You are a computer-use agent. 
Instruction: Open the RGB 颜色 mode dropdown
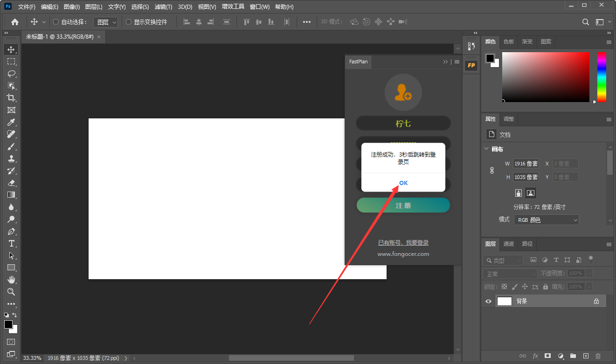(546, 220)
